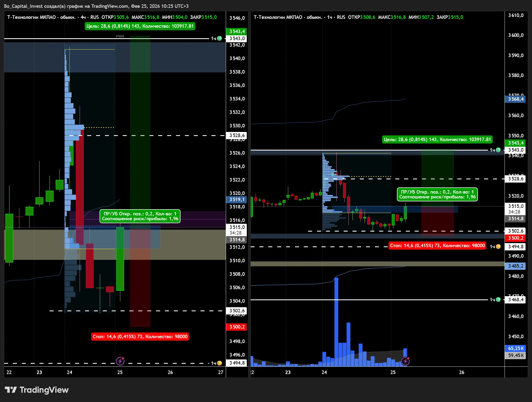
Task: Click the PWH level label
Action: (x=120, y=36)
